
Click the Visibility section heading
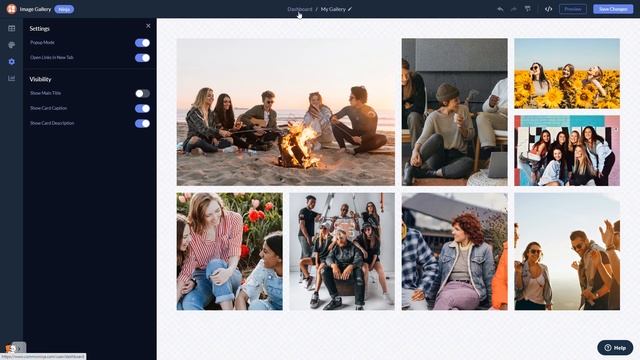pos(40,79)
